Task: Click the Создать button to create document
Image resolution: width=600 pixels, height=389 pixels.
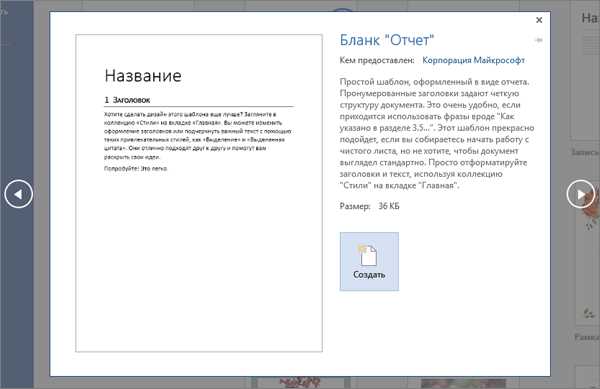Action: pos(369,261)
